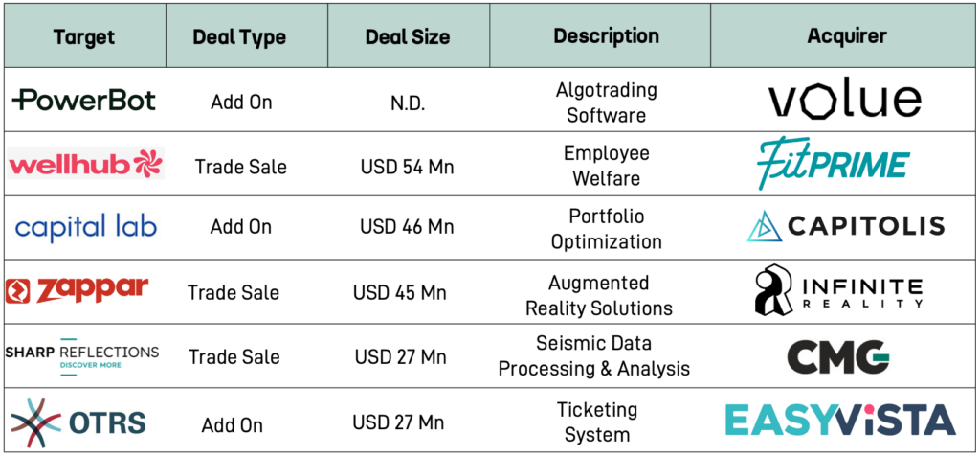Screen dimensions: 980x456
Task: Select the Target column header
Action: (84, 37)
